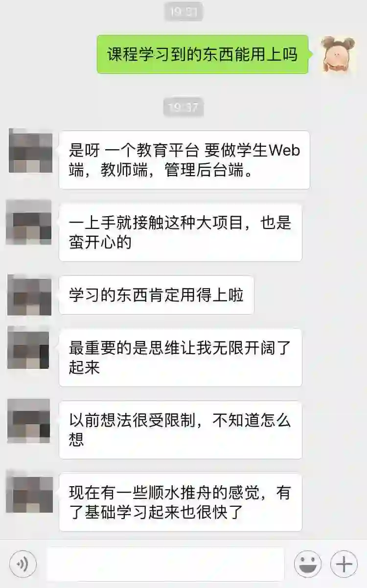
Task: Tap the first timestamp label above the green bubble
Action: [183, 10]
